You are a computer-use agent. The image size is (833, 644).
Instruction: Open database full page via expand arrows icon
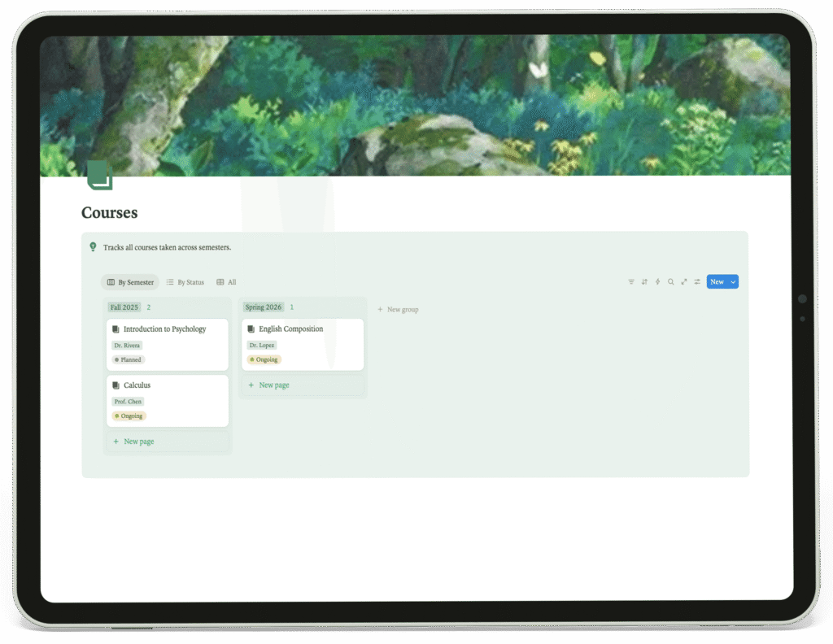pos(683,282)
